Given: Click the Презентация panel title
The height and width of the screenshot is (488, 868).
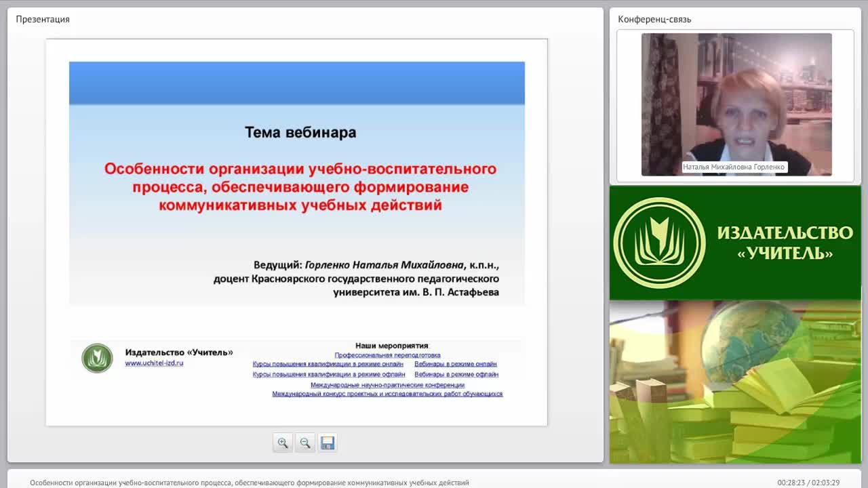Looking at the screenshot, I should pyautogui.click(x=43, y=19).
